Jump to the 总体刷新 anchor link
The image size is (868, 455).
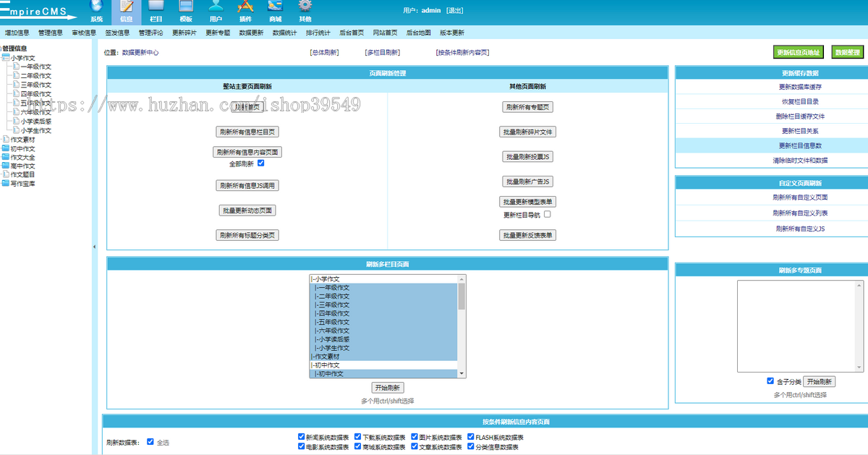coord(325,53)
